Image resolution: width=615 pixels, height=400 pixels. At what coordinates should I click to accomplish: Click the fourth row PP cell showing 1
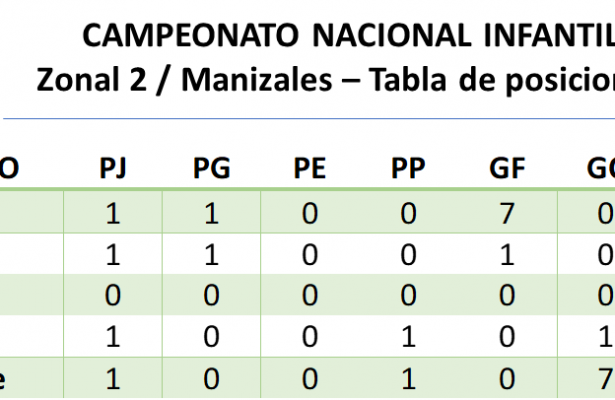(407, 339)
